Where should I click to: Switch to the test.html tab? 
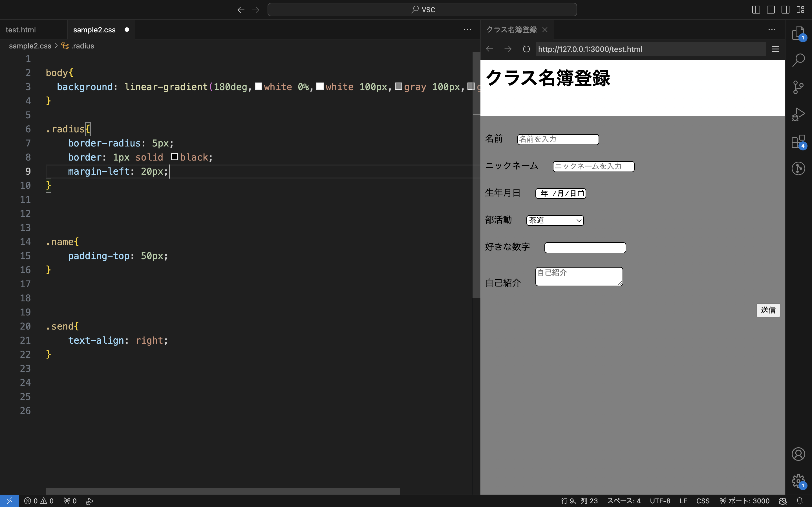[21, 30]
